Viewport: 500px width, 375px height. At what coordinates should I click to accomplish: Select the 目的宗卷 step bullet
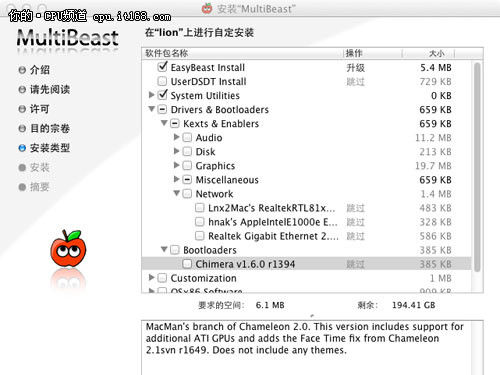(22, 129)
